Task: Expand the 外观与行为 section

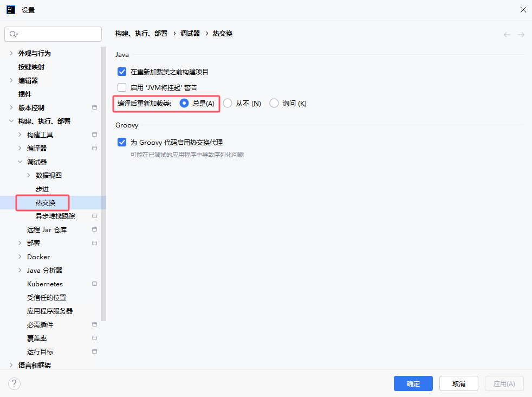Action: coord(10,53)
